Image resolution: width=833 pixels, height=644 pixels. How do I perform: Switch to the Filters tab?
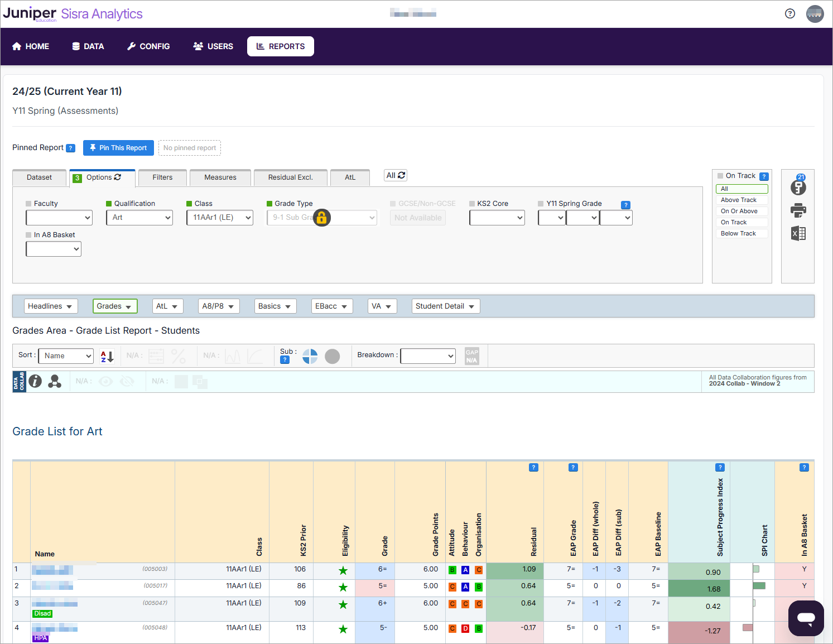click(x=162, y=177)
